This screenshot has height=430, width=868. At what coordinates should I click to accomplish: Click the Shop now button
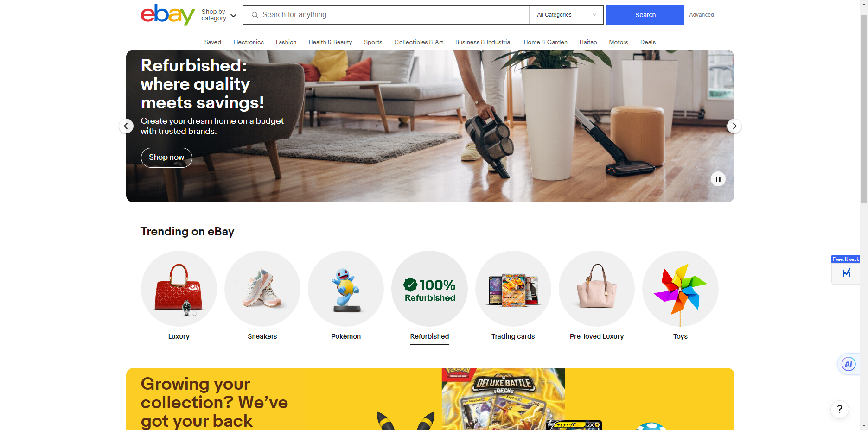(x=166, y=158)
